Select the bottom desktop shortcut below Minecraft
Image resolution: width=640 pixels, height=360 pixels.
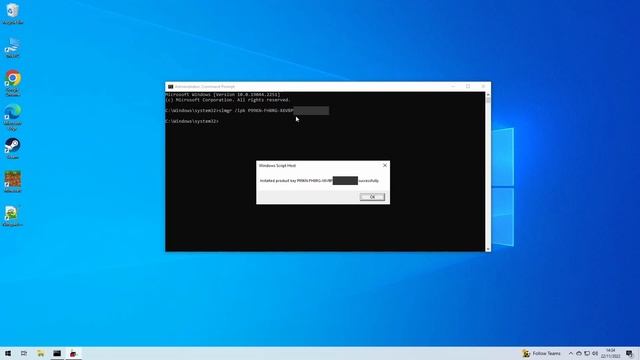coord(13,216)
